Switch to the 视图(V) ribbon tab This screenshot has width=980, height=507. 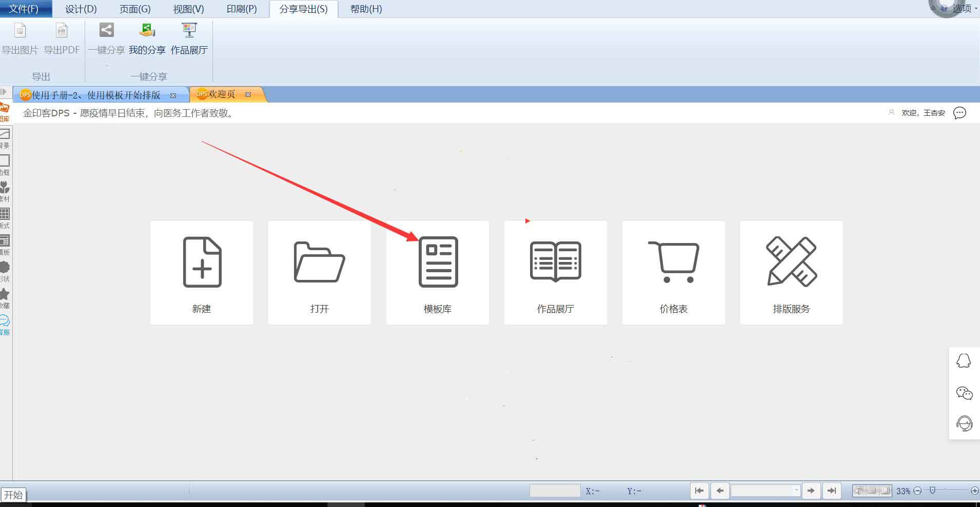tap(188, 9)
